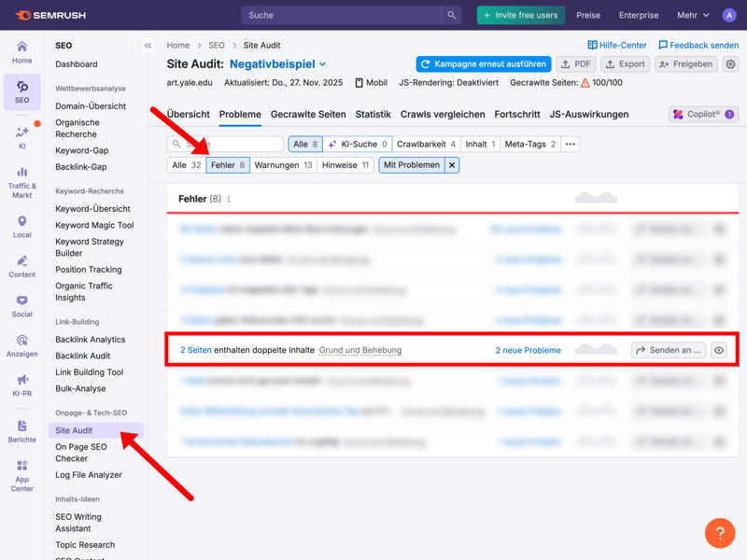Open the Senden an dropdown button

coord(669,350)
